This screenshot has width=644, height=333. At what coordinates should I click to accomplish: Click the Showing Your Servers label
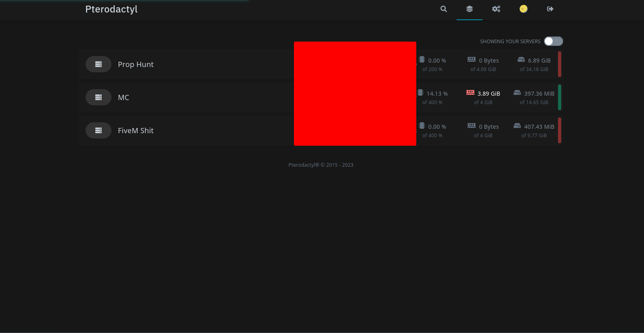(x=510, y=42)
